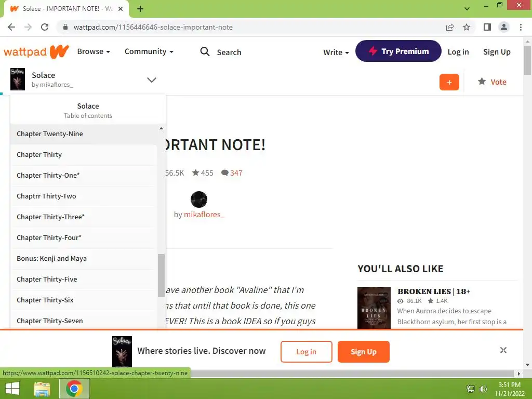Open tab search chevron
The height and width of the screenshot is (399, 532).
click(x=467, y=9)
